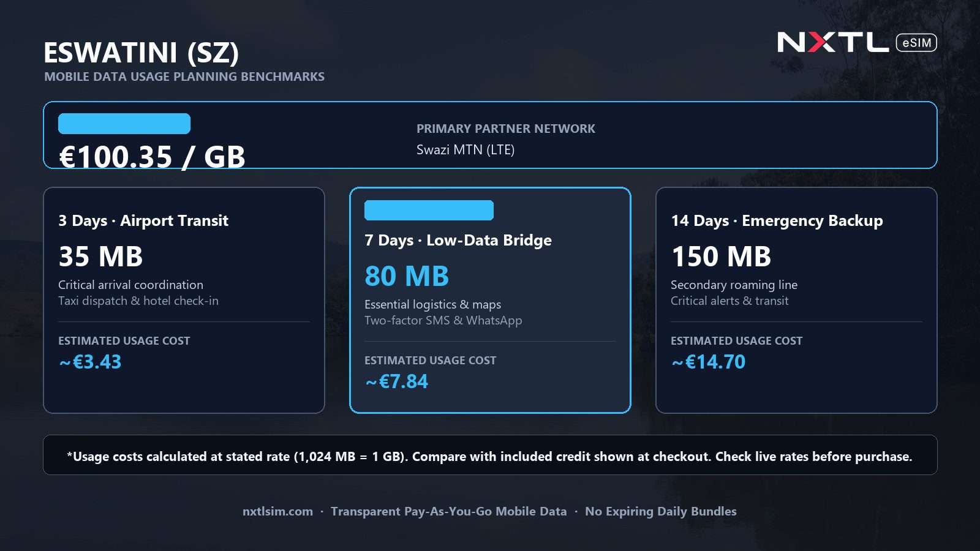The width and height of the screenshot is (980, 551).
Task: Click the 80 MB data amount
Action: click(407, 276)
